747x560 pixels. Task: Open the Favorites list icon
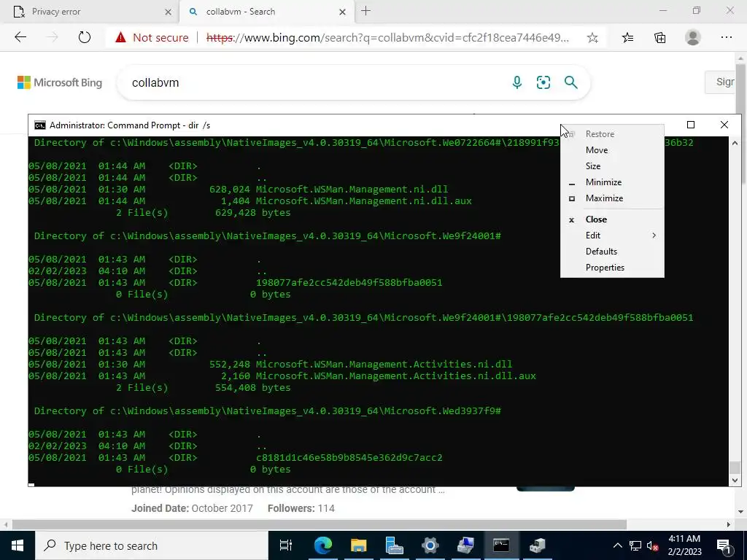627,38
